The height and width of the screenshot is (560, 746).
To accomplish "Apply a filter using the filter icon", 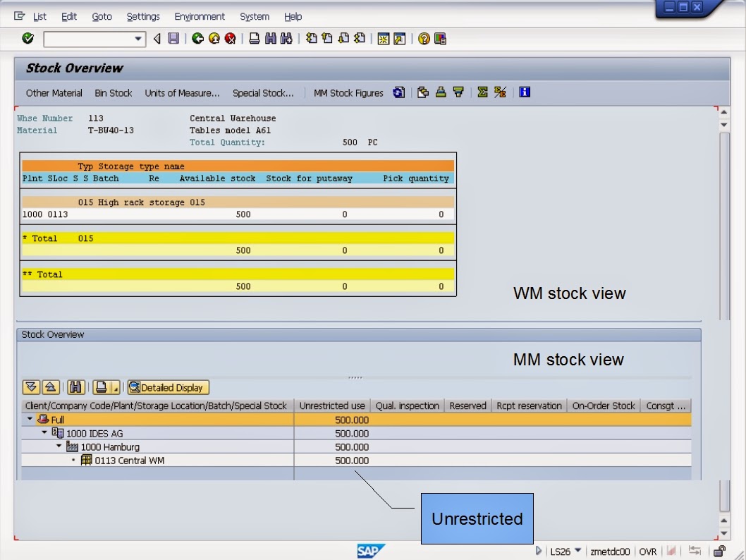I will [x=459, y=92].
